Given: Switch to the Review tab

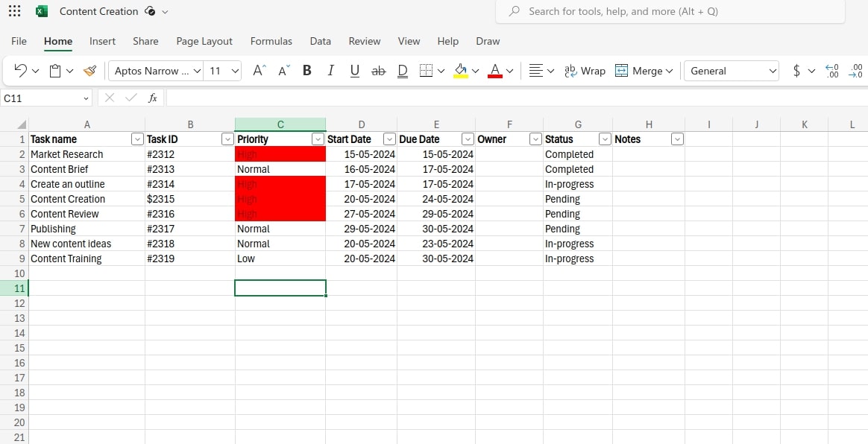Looking at the screenshot, I should click(364, 41).
